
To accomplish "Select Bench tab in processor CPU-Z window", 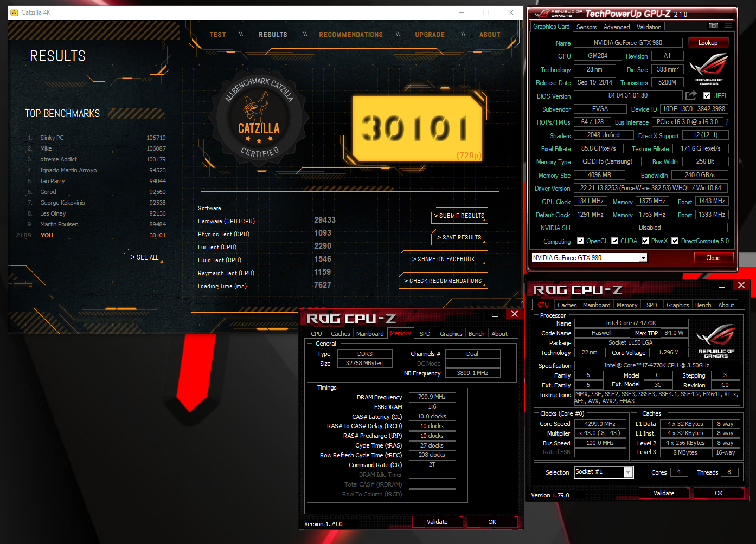I will pyautogui.click(x=703, y=305).
